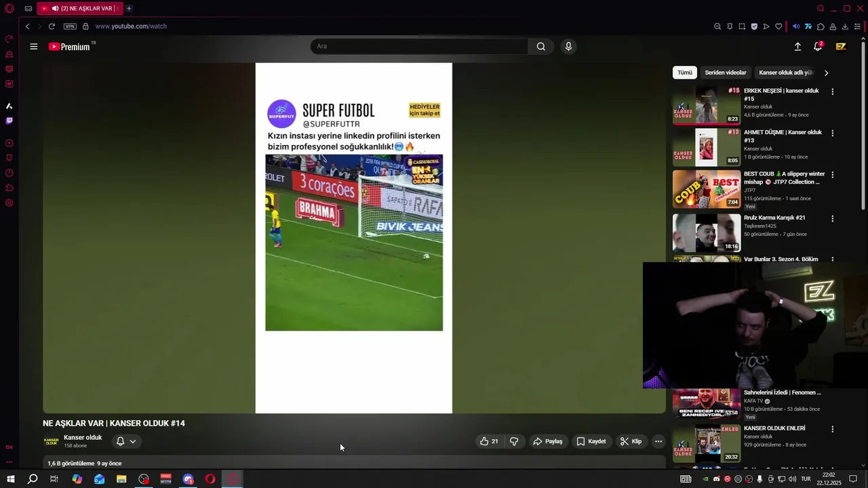The height and width of the screenshot is (488, 868).
Task: Select the NE AŞKLAR VAR browser tab
Action: [79, 8]
